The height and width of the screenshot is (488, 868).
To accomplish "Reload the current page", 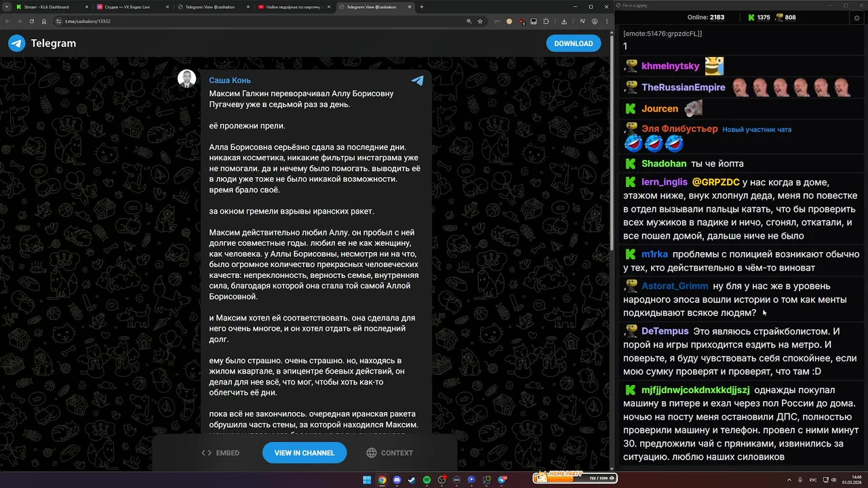I will click(32, 22).
